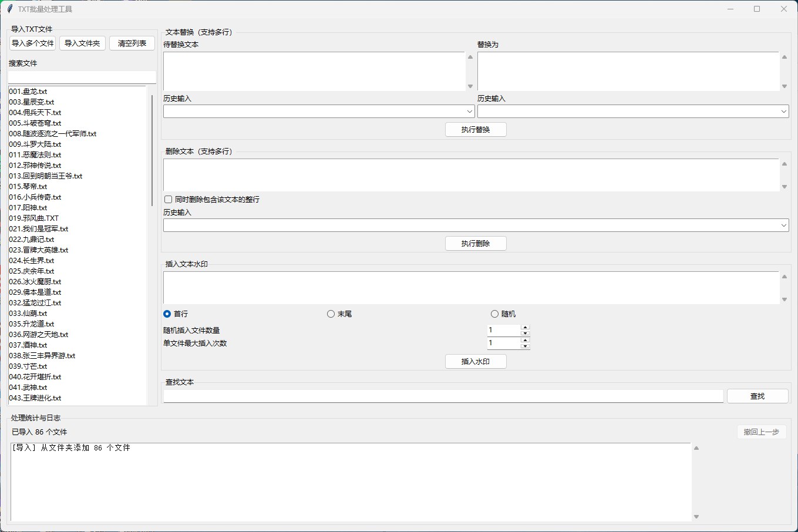Select 025.庆余年.txt in file list
This screenshot has height=532, width=798.
click(x=32, y=271)
